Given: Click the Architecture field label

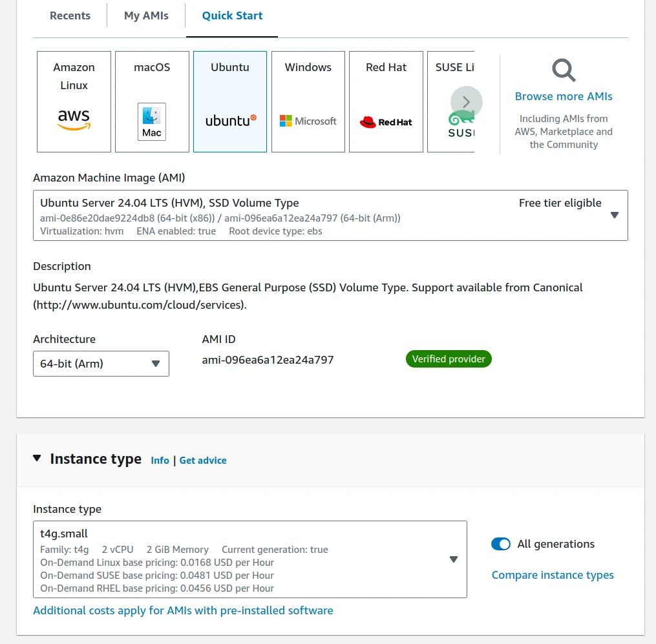Looking at the screenshot, I should [x=65, y=339].
